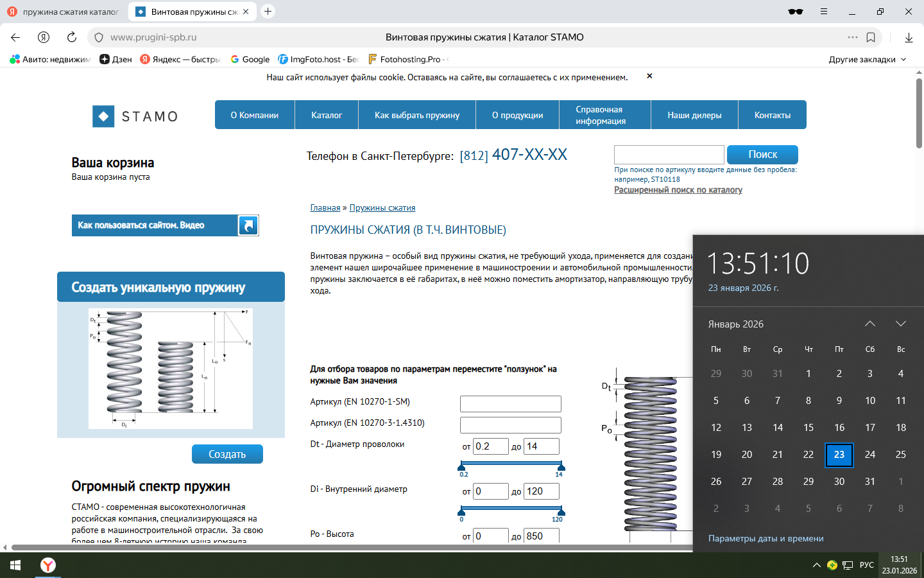Image resolution: width=924 pixels, height=578 pixels.
Task: Open the browser downloads icon
Action: coord(909,37)
